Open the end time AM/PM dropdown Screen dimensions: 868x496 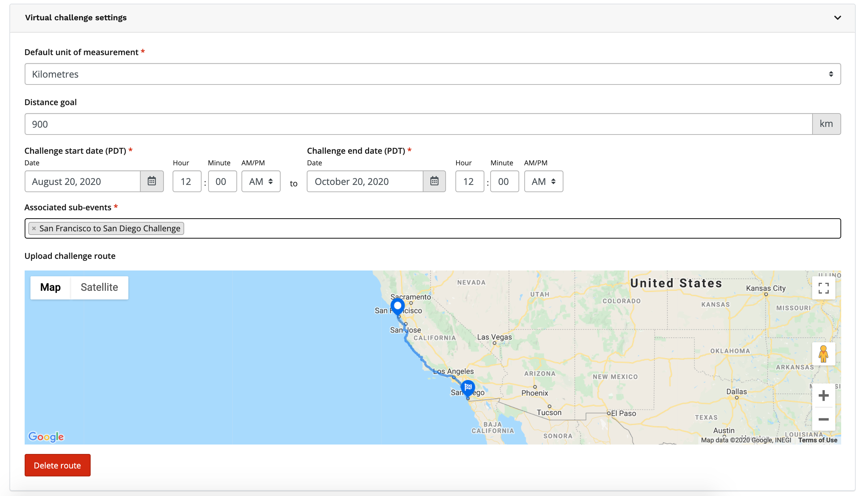click(x=543, y=181)
